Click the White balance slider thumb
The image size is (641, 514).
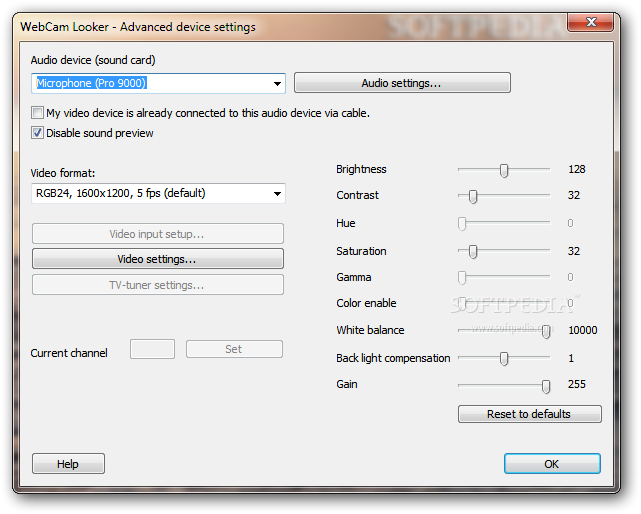coord(546,331)
